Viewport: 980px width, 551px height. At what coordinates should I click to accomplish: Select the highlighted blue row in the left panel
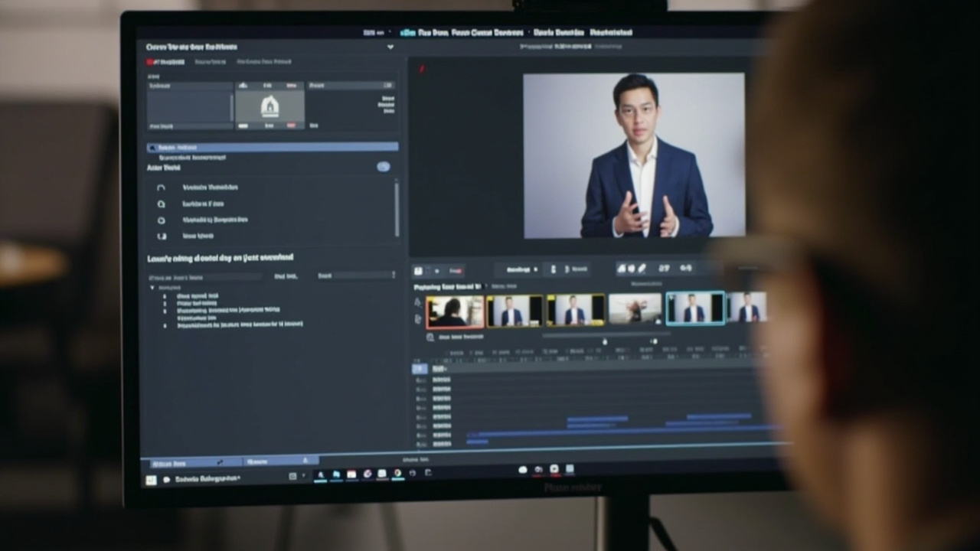pos(273,147)
